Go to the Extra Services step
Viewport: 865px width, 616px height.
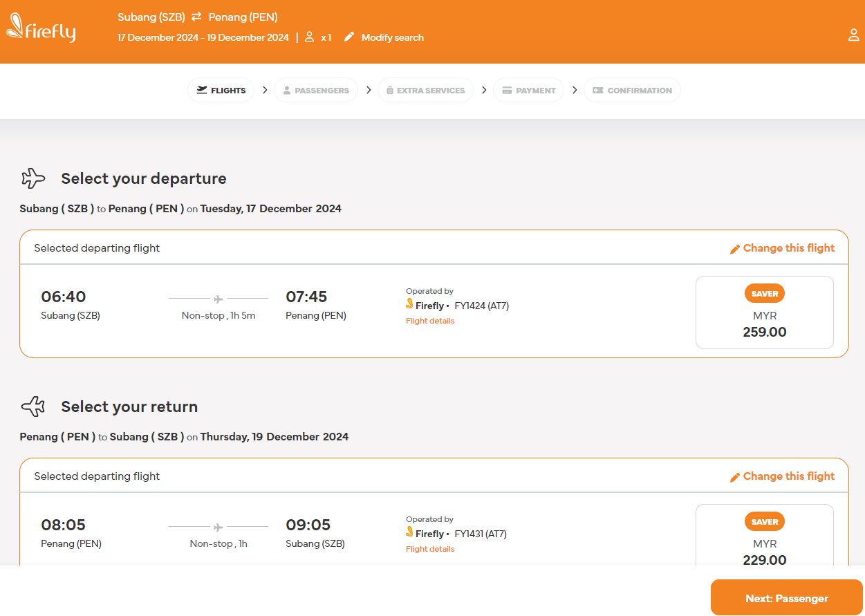coord(425,91)
